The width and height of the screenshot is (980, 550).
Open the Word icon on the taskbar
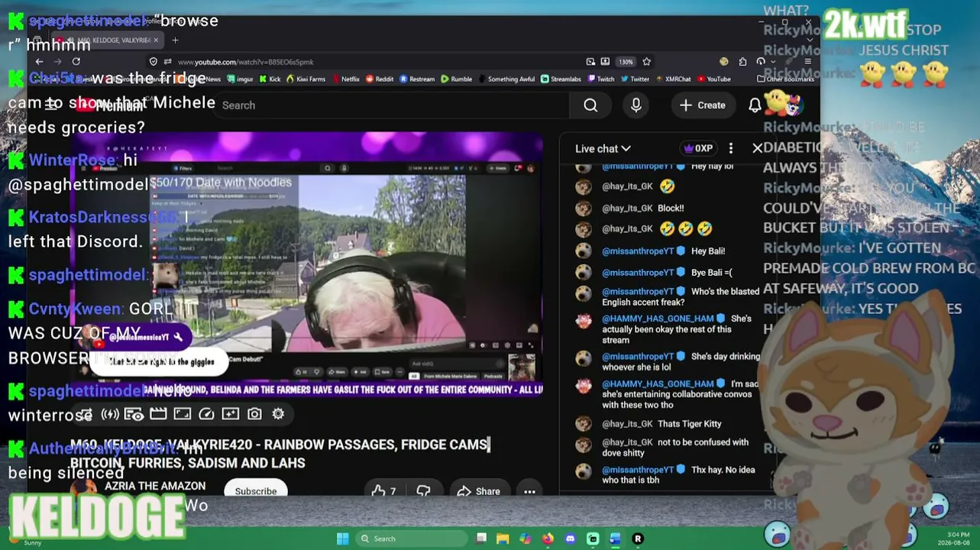[x=615, y=539]
